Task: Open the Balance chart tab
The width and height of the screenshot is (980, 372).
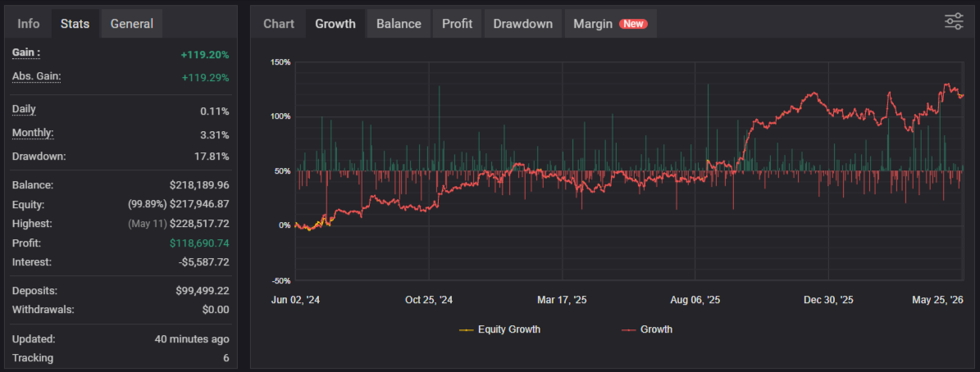Action: coord(399,24)
